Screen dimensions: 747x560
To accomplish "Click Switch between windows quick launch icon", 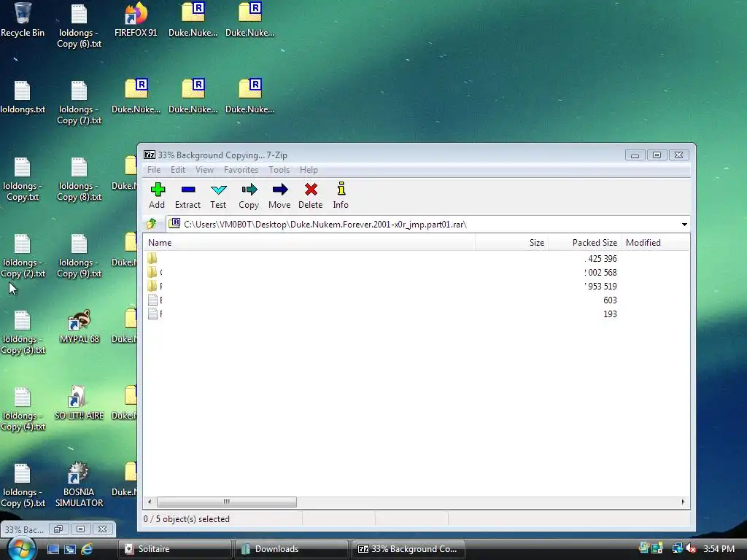I will pos(70,549).
